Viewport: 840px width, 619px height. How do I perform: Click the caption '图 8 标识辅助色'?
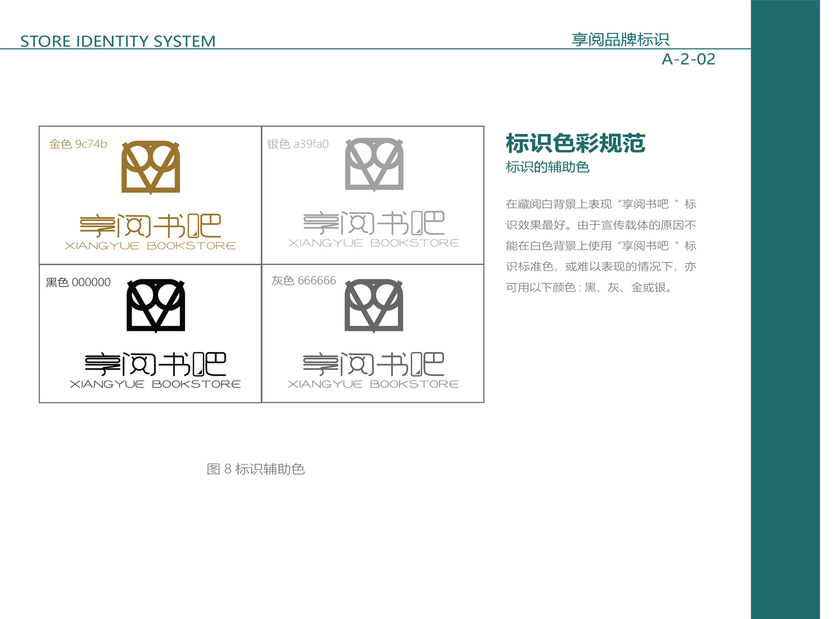click(256, 469)
